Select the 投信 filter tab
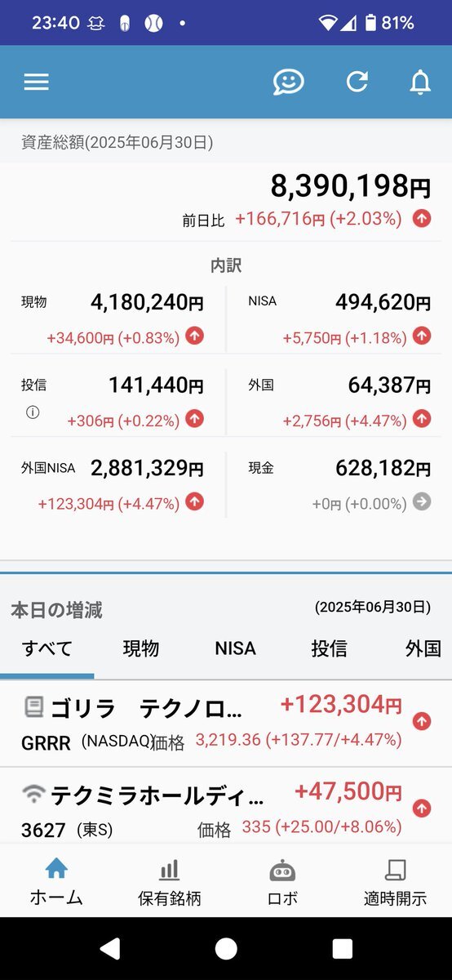Image resolution: width=452 pixels, height=980 pixels. [x=329, y=648]
